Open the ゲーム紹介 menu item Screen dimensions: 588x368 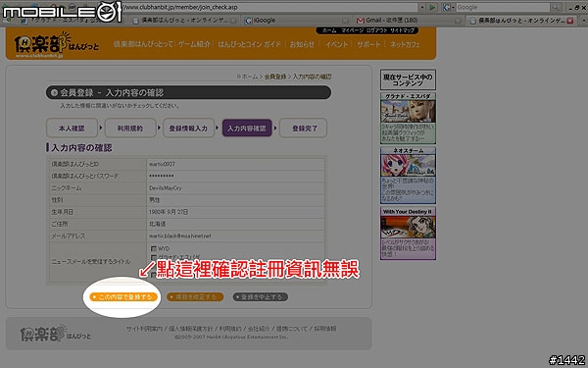click(194, 44)
